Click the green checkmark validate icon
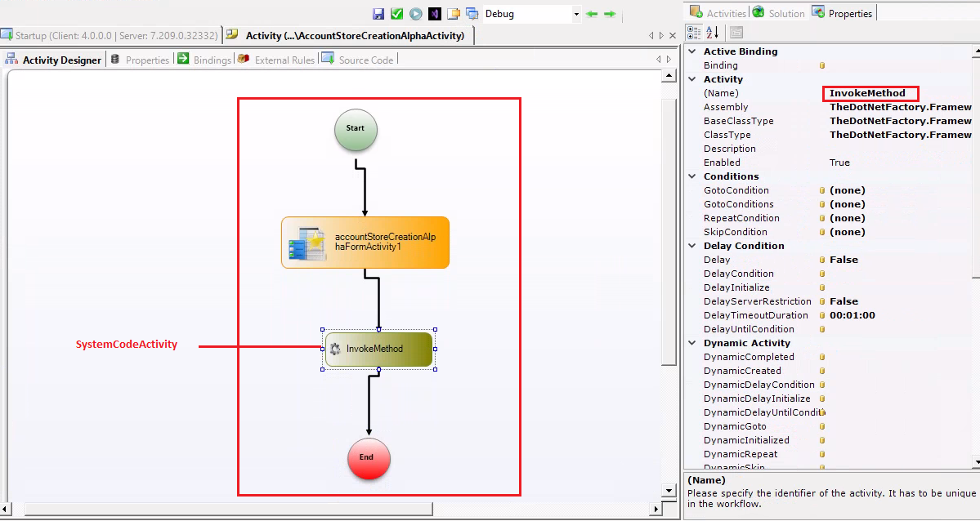 point(397,14)
